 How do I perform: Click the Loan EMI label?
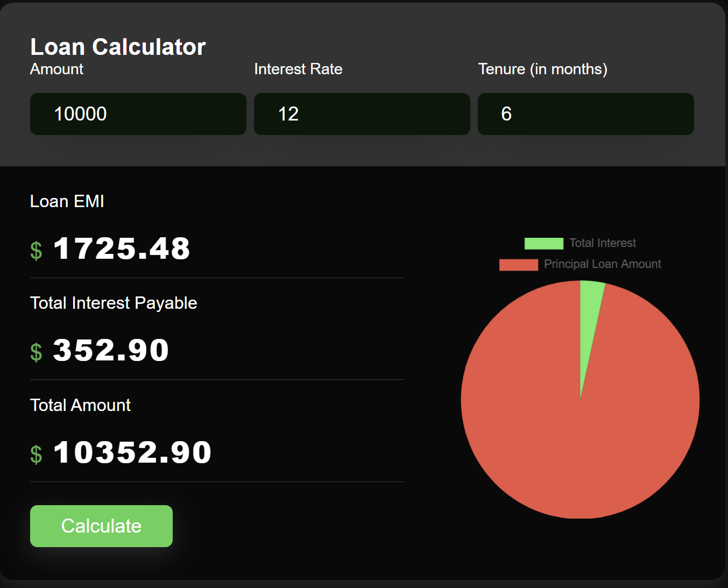point(67,201)
